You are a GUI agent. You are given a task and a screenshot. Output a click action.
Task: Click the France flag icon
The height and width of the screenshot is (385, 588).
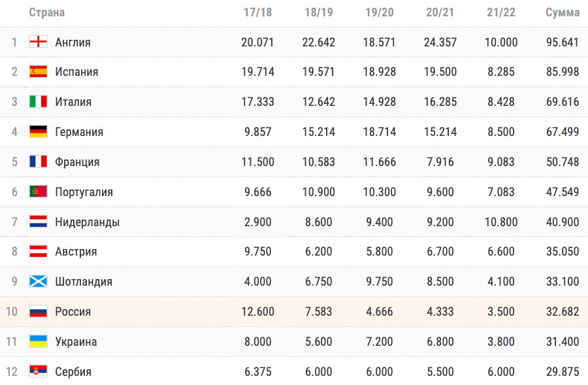pos(39,161)
